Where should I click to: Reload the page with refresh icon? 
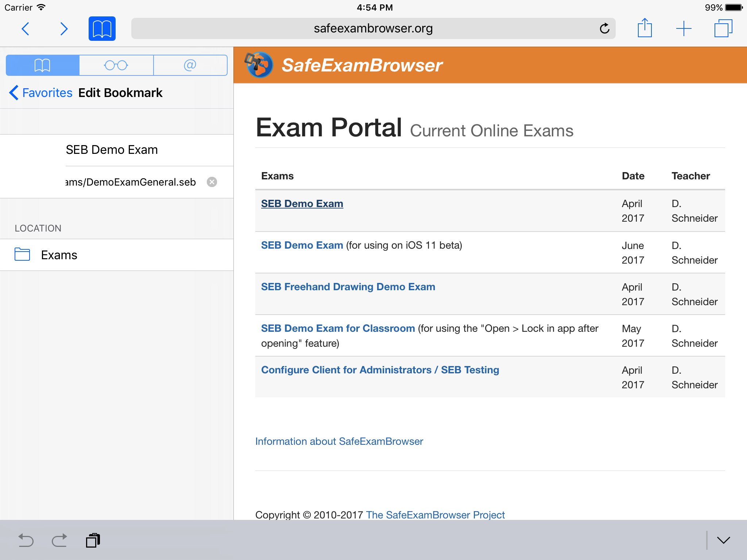point(604,28)
